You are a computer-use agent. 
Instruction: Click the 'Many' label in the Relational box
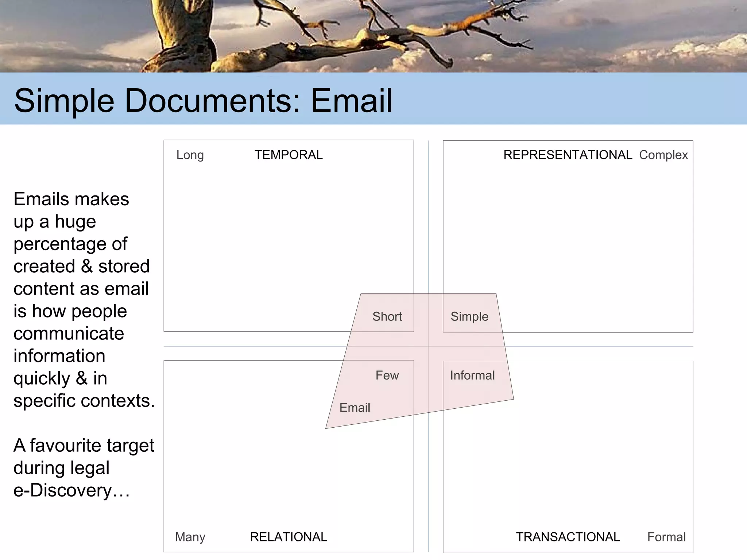tap(190, 537)
